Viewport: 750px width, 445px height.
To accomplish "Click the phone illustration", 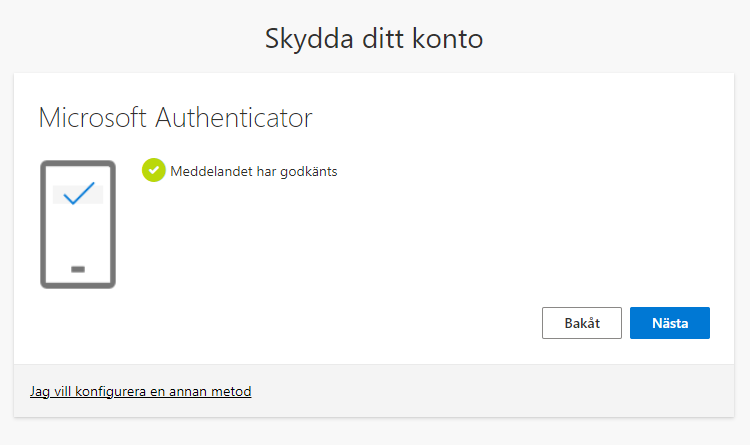I will click(78, 223).
